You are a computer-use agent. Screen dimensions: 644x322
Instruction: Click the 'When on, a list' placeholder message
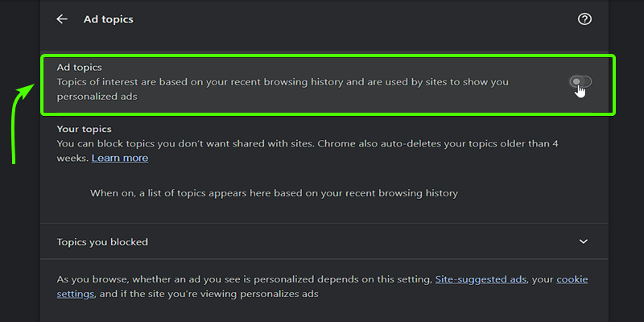point(274,193)
